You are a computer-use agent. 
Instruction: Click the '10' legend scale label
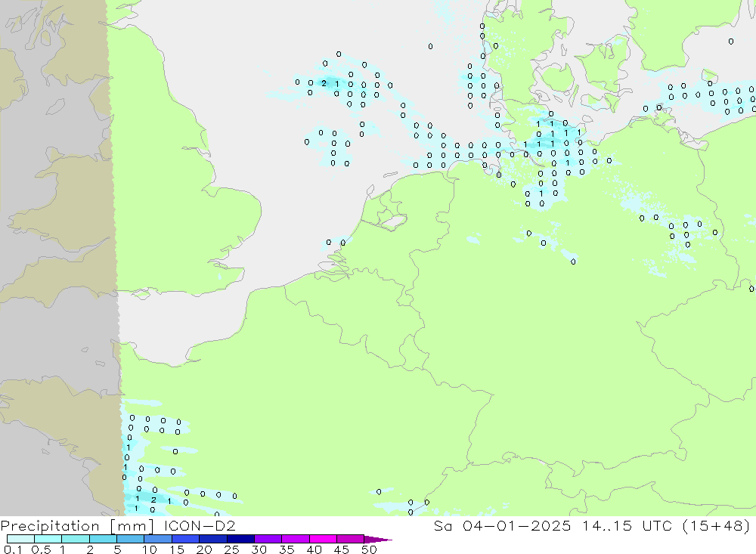pyautogui.click(x=150, y=549)
